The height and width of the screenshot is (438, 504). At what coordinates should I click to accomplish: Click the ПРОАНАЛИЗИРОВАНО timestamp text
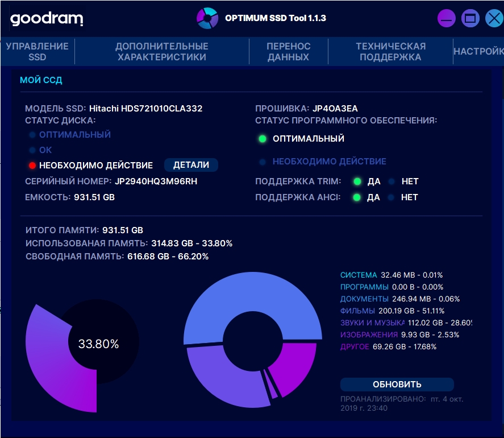click(402, 403)
